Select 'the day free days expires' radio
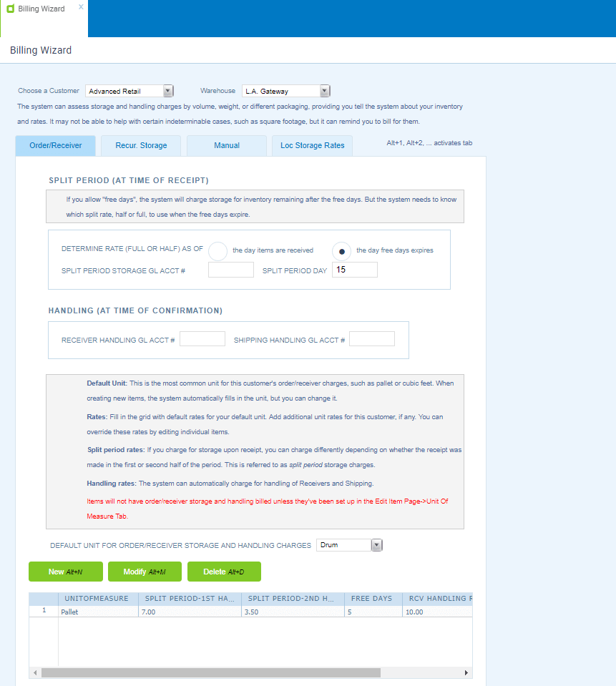The height and width of the screenshot is (686, 616). [x=342, y=251]
